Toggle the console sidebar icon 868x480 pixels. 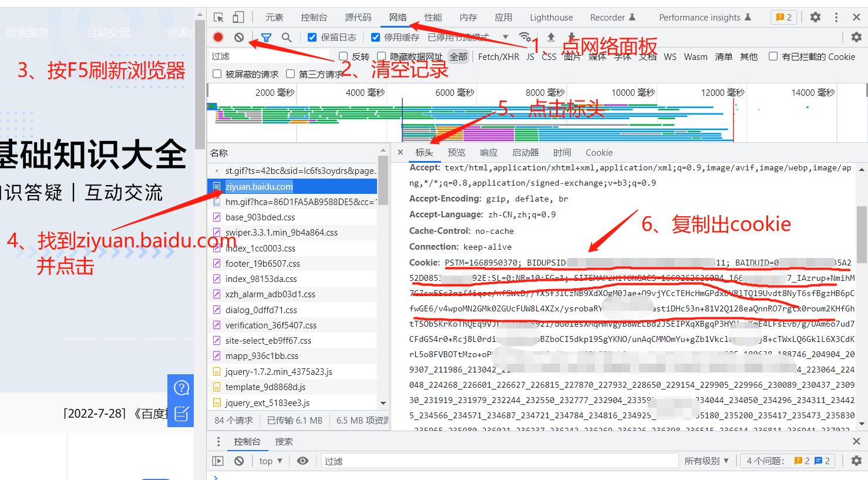click(x=218, y=461)
